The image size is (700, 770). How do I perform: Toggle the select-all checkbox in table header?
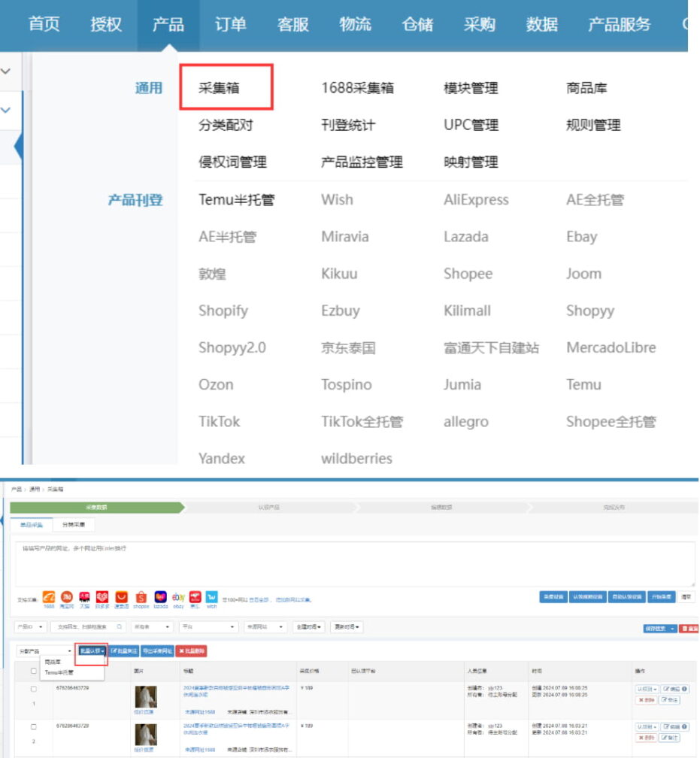[33, 671]
